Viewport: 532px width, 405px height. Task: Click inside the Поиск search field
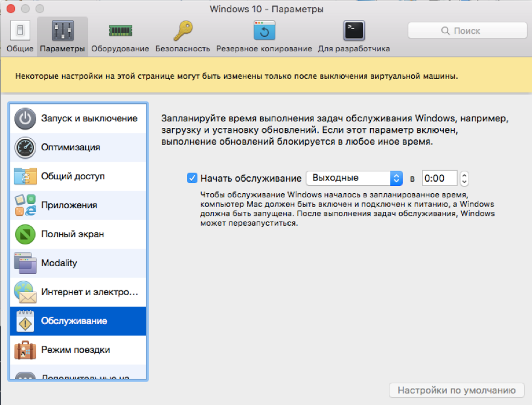point(466,30)
